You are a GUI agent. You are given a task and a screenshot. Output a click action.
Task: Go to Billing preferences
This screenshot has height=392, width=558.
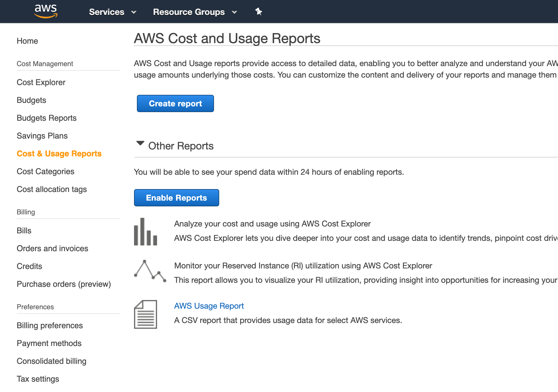click(x=50, y=325)
